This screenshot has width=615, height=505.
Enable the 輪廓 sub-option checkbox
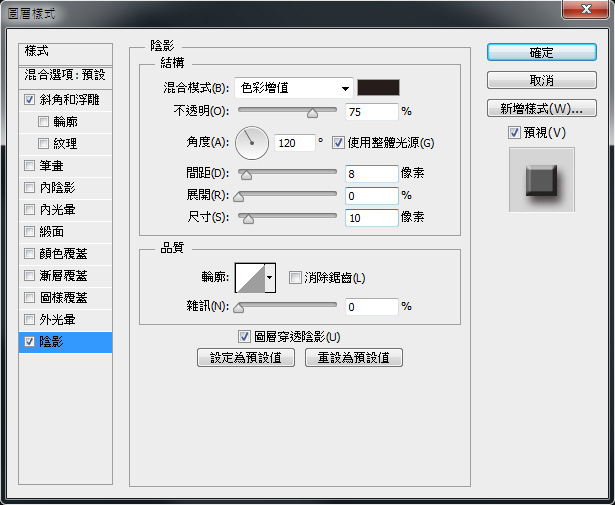[x=43, y=122]
